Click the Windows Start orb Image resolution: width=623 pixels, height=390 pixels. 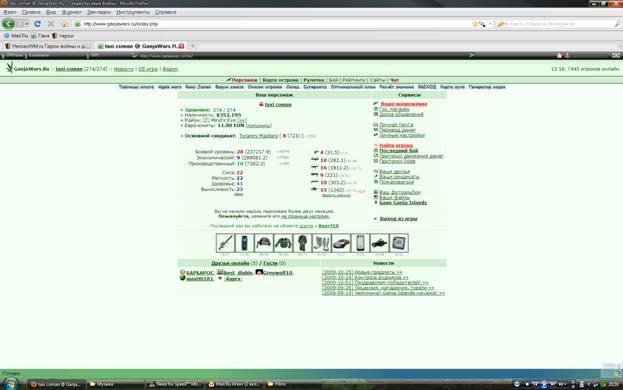tap(10, 384)
